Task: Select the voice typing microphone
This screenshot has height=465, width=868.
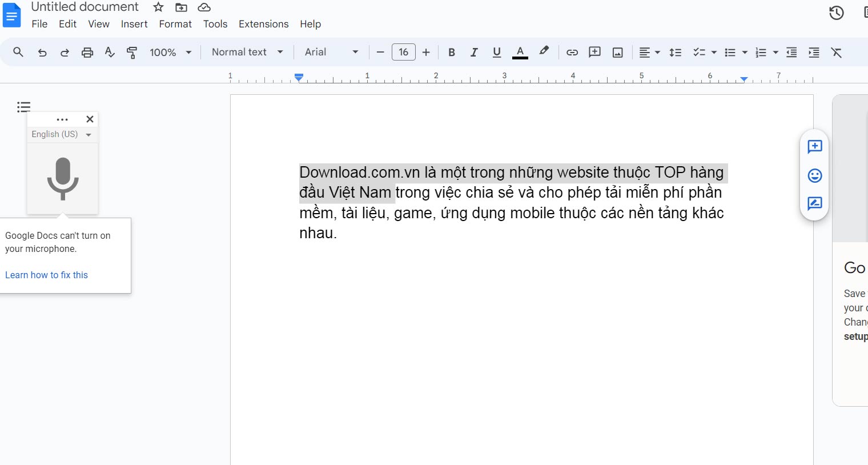Action: (63, 178)
